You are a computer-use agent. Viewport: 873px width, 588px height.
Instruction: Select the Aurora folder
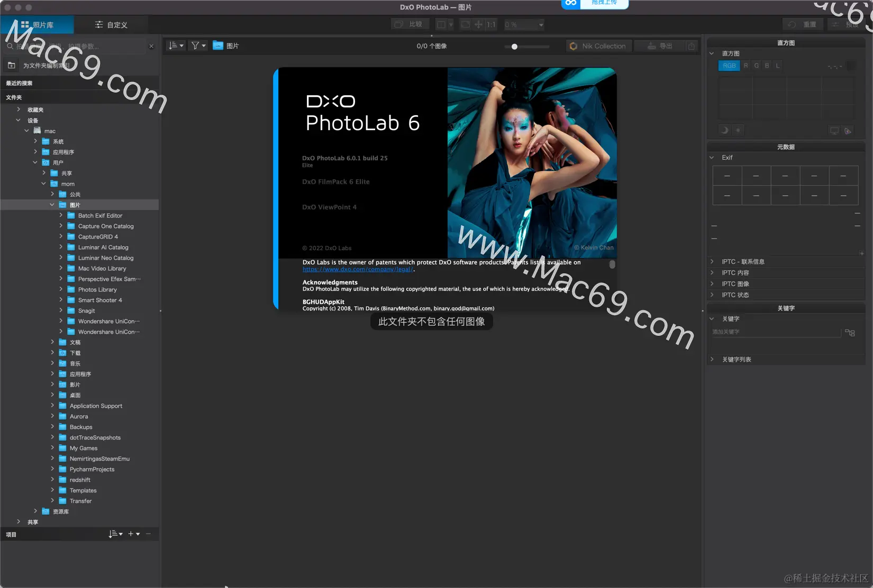pos(79,417)
